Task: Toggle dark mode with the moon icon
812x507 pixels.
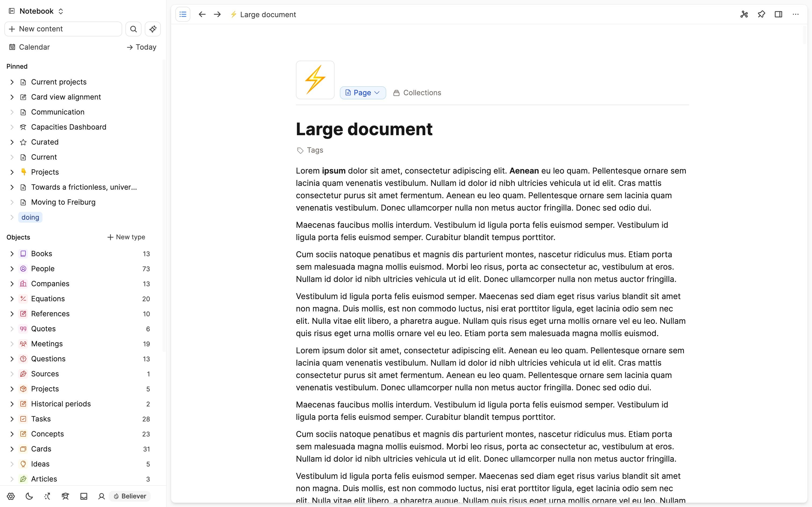Action: coord(29,496)
